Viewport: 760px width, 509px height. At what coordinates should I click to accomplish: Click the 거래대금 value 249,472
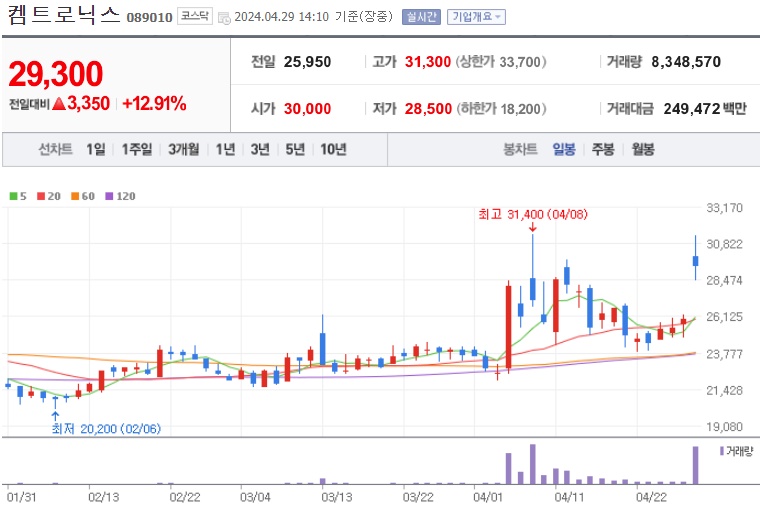click(692, 109)
